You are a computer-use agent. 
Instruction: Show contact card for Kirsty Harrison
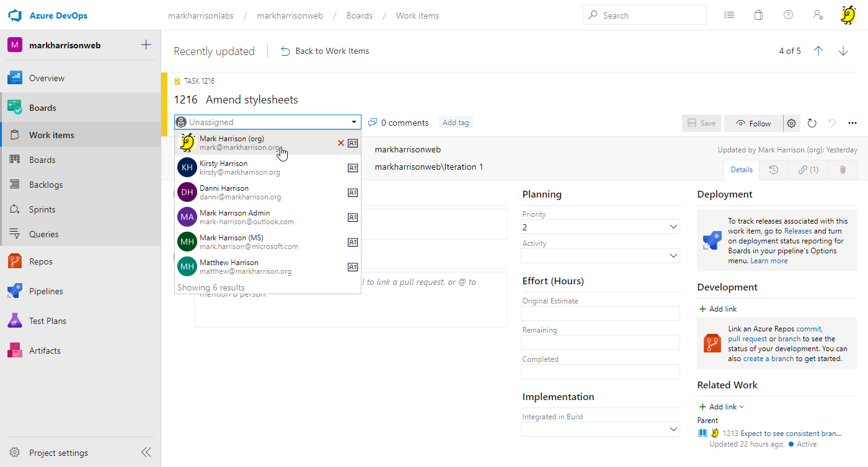(x=353, y=167)
